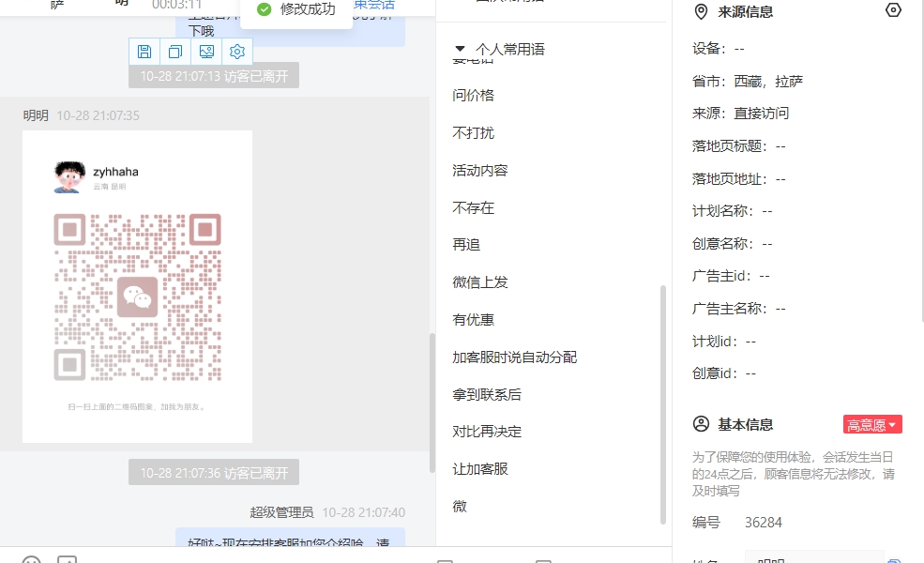This screenshot has height=563, width=924.
Task: Click the 21:07:36 访客已离开 notice
Action: pyautogui.click(x=214, y=472)
